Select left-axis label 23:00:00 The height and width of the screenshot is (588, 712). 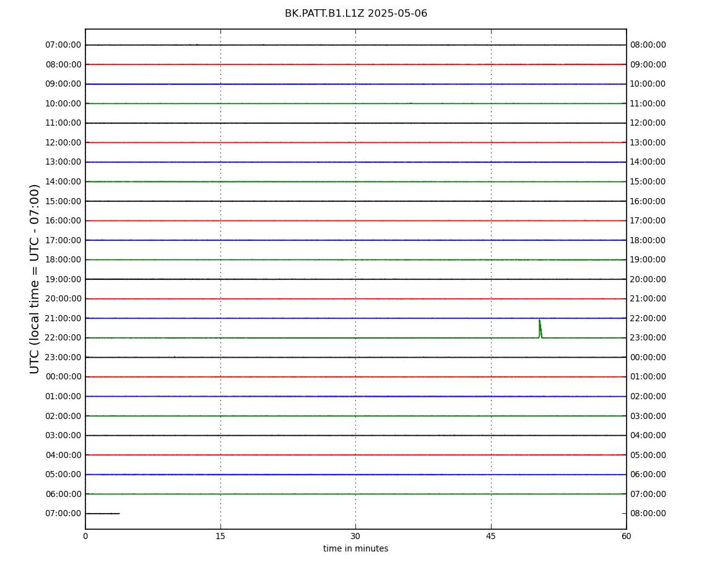pyautogui.click(x=63, y=357)
